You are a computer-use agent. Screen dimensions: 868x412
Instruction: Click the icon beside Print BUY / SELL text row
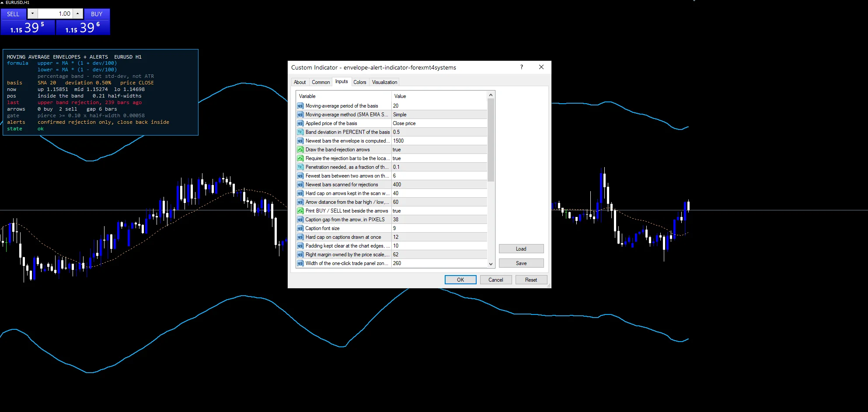(x=300, y=211)
